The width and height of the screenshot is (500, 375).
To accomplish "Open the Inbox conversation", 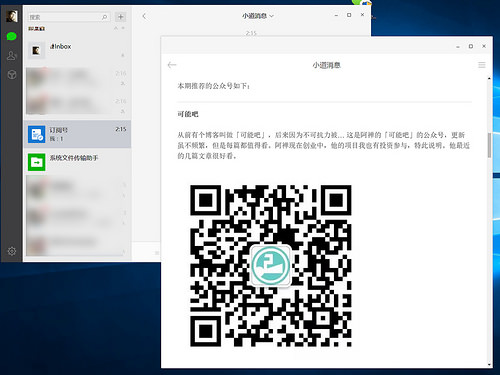I will pyautogui.click(x=77, y=50).
